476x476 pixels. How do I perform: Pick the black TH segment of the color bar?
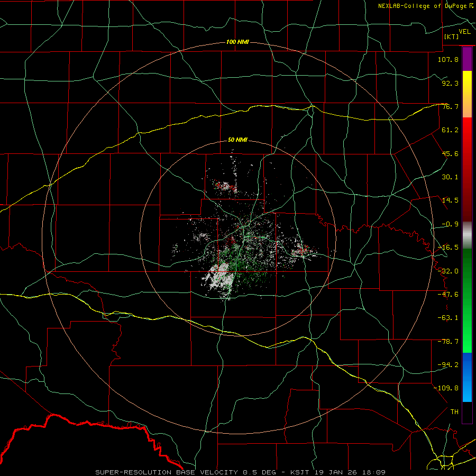467,413
